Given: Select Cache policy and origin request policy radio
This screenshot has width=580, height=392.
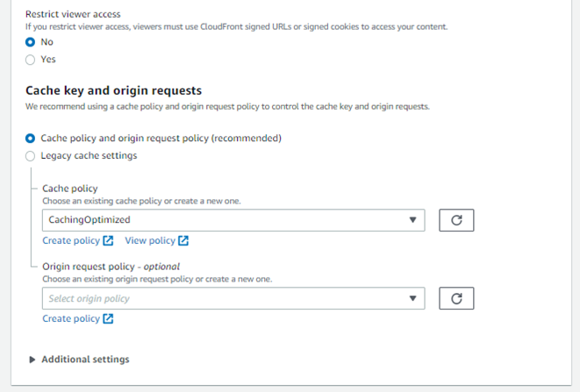Looking at the screenshot, I should click(x=31, y=139).
